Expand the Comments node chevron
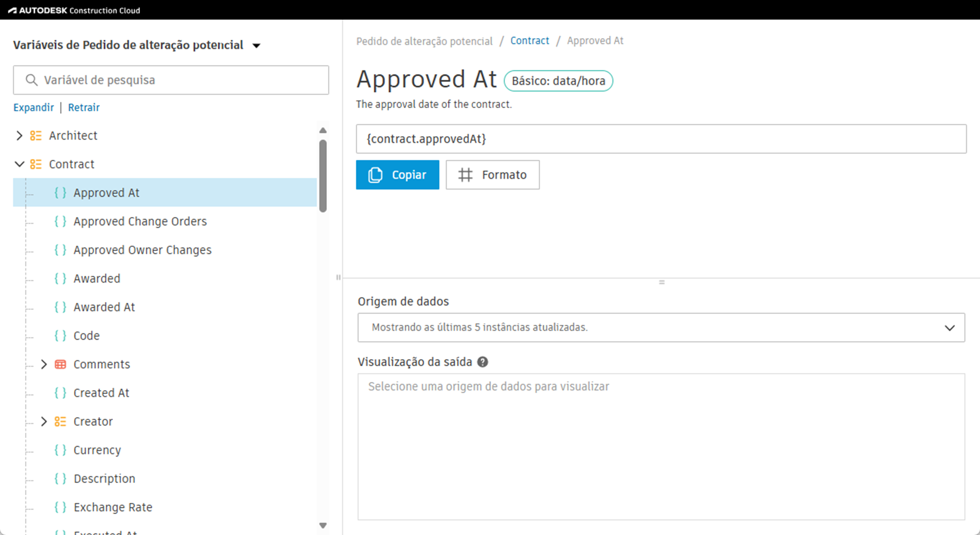Image resolution: width=980 pixels, height=535 pixels. (44, 364)
